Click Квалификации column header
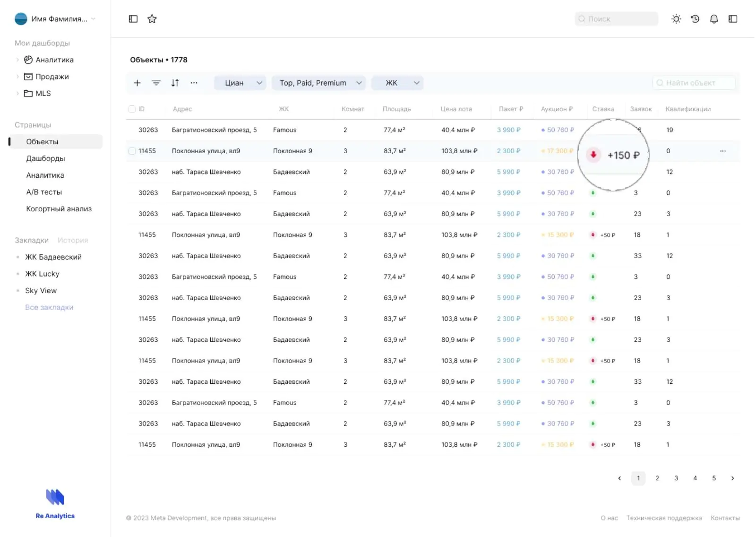The width and height of the screenshot is (756, 537). click(x=688, y=109)
